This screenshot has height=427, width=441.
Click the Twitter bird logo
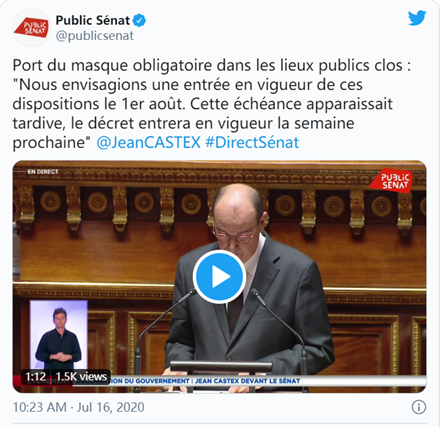coord(417,18)
